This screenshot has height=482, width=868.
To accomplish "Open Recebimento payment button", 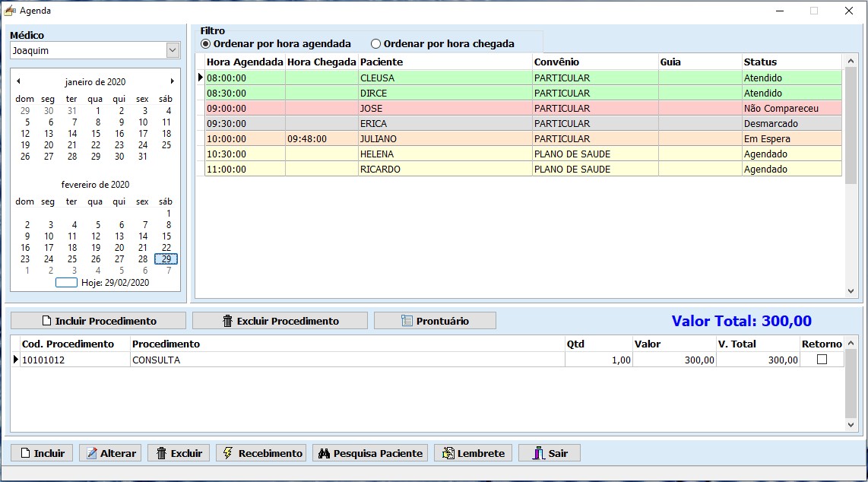I will tap(261, 453).
